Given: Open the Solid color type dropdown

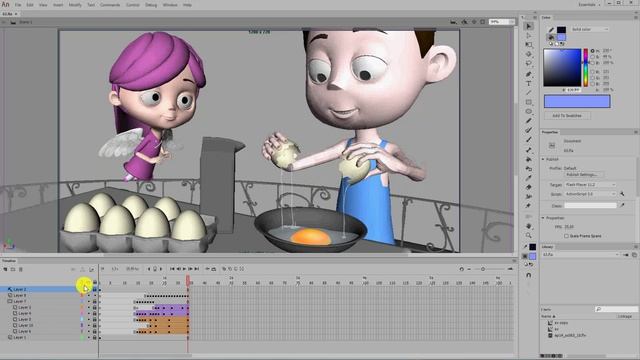Looking at the screenshot, I should (x=590, y=29).
